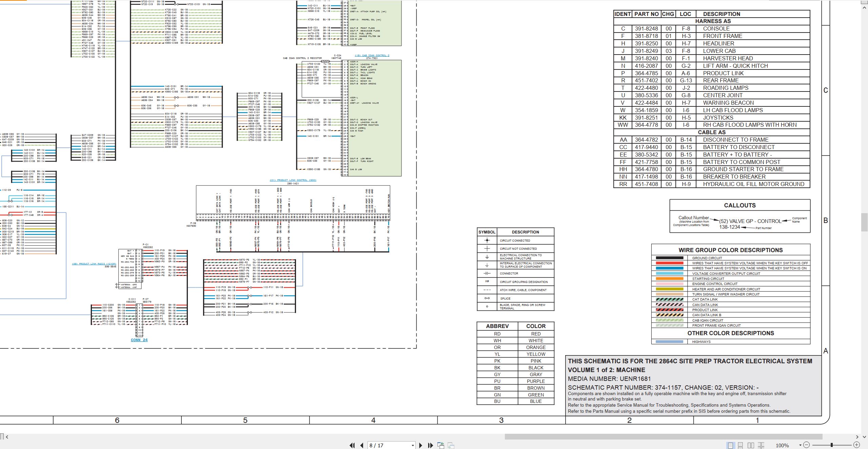Click the HARVESTER HEAD description
Viewport: 868px width, 449px height.
[x=728, y=58]
